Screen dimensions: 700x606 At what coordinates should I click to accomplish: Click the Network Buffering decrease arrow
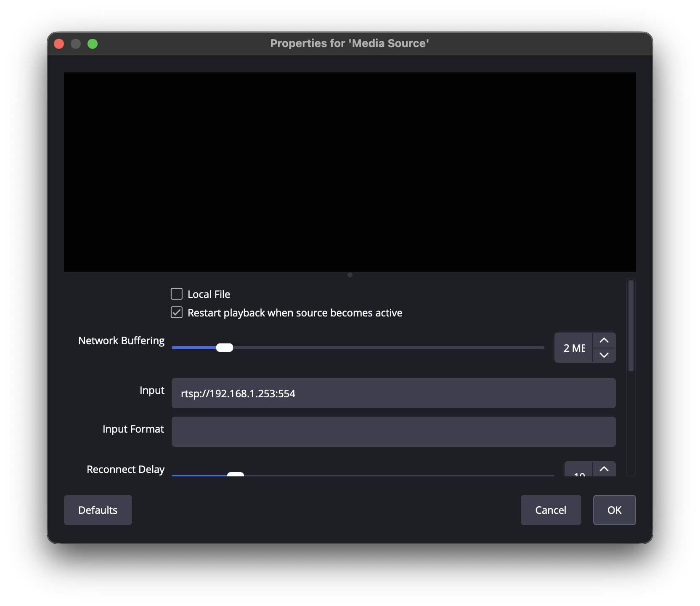pos(604,355)
